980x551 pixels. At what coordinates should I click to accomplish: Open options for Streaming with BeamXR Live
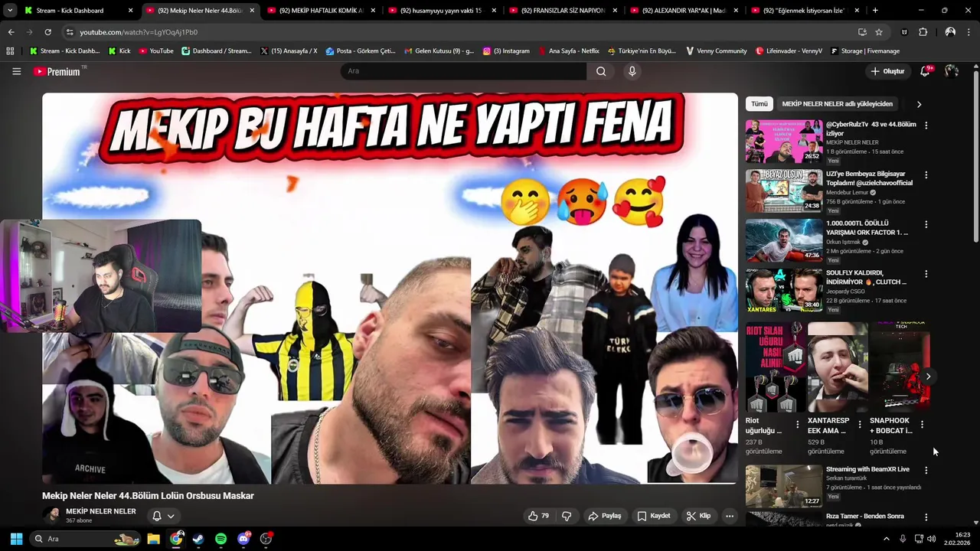926,470
